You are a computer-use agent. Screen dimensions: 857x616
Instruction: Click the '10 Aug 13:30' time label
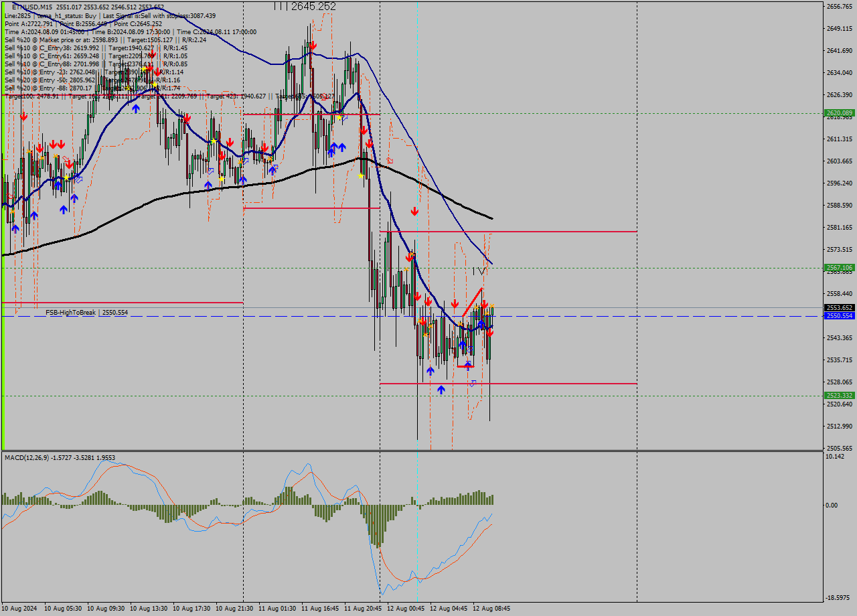[149, 609]
